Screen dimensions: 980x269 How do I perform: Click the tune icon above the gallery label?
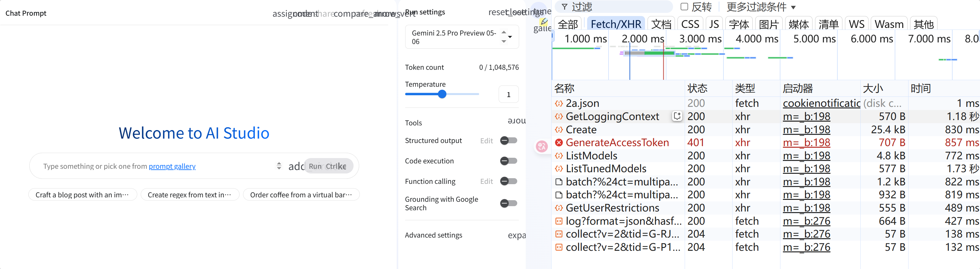(x=542, y=11)
